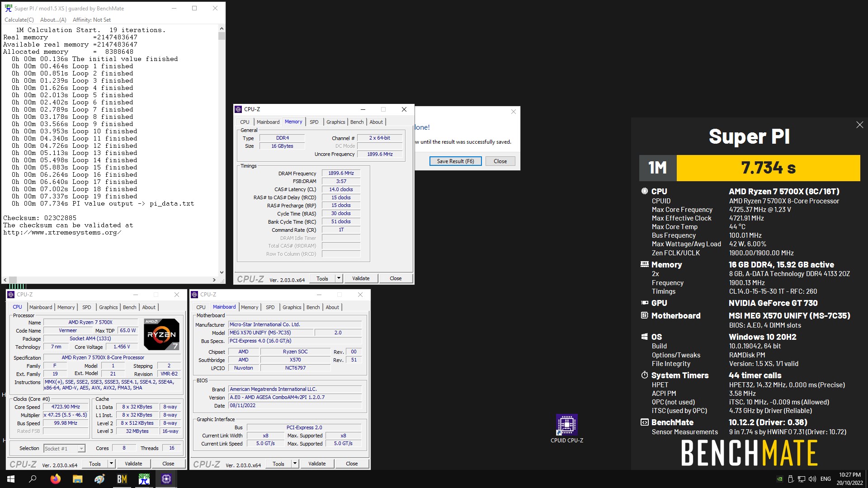This screenshot has width=868, height=488.
Task: Open the Socket #1 selection combo box
Action: point(64,448)
